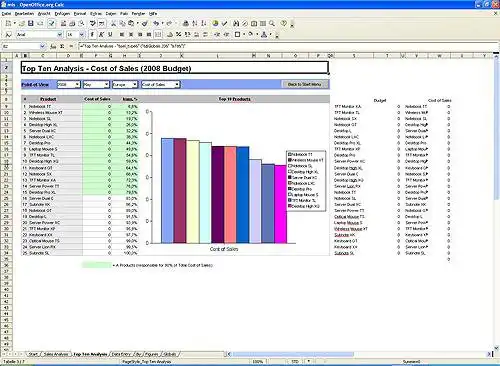Switch to the Data Entry sheet tab
The image size is (500, 366).
[x=121, y=354]
